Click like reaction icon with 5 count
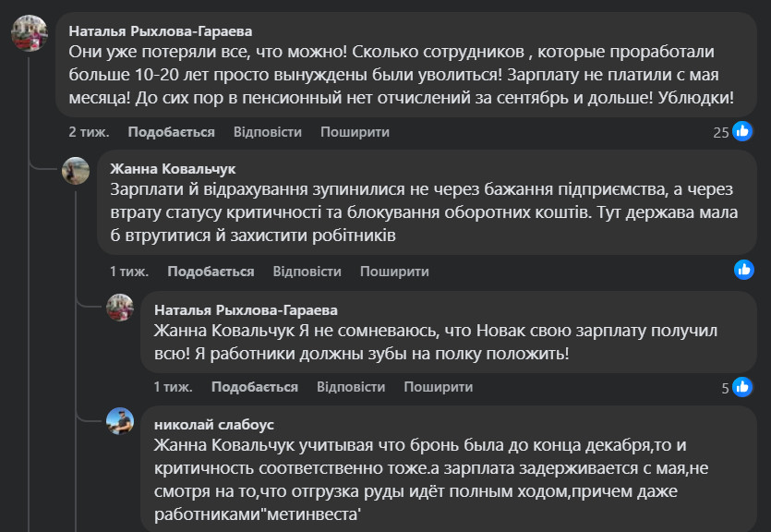The height and width of the screenshot is (532, 771). pos(742,388)
